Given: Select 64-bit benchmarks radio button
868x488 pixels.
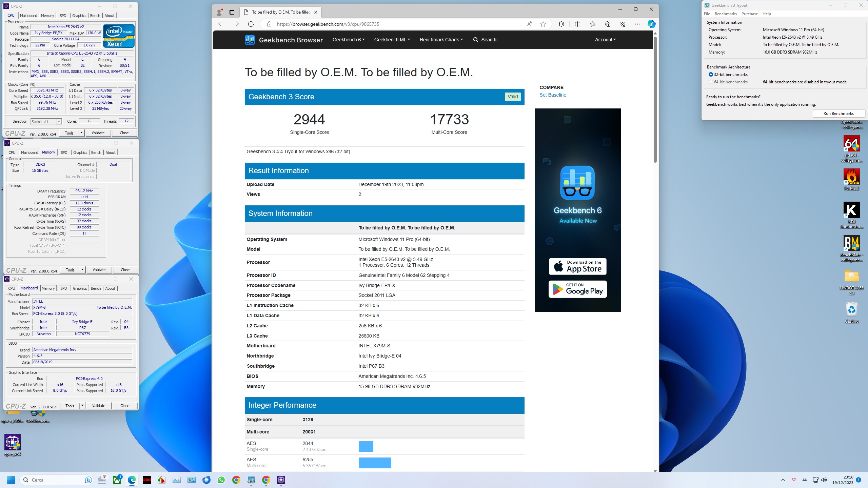Looking at the screenshot, I should [711, 82].
